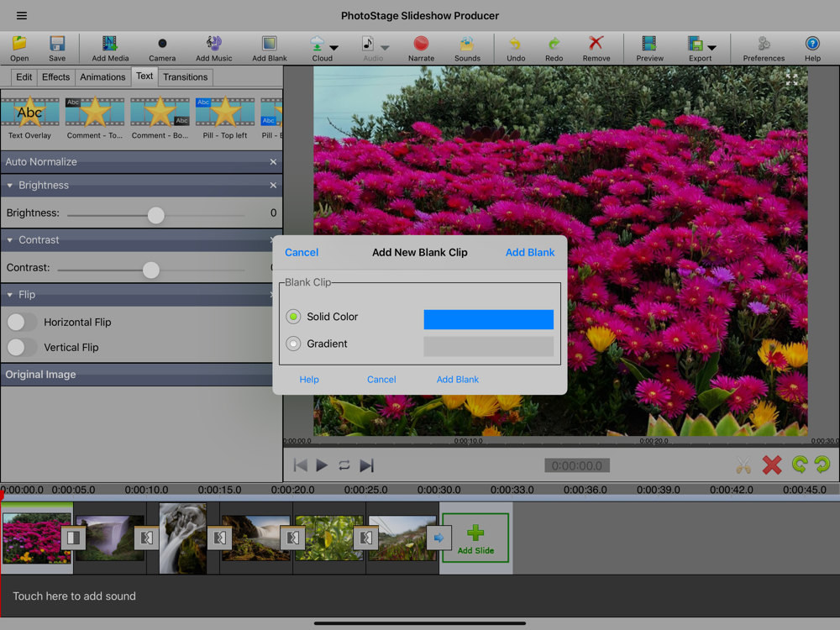Open Export dropdown arrow

pyautogui.click(x=712, y=48)
